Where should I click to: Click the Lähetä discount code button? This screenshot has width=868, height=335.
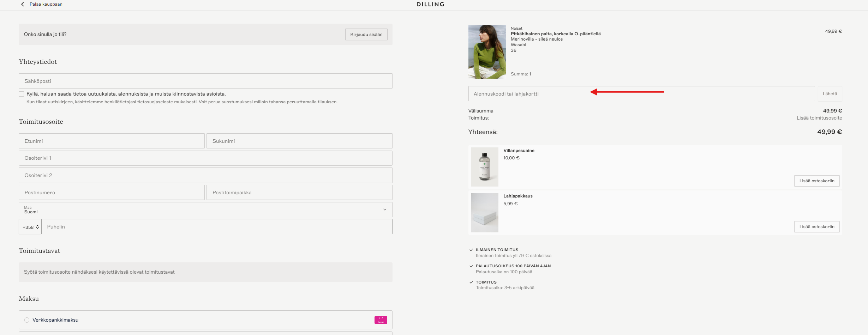pos(830,93)
